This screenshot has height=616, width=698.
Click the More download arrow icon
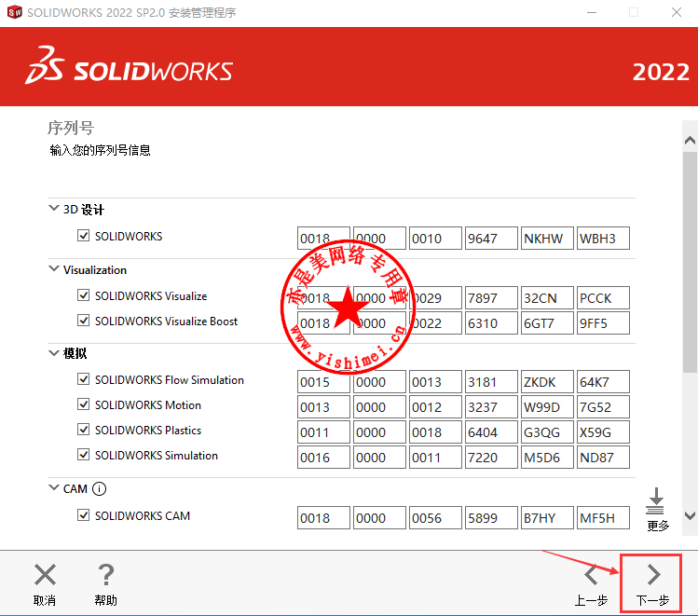pyautogui.click(x=656, y=501)
